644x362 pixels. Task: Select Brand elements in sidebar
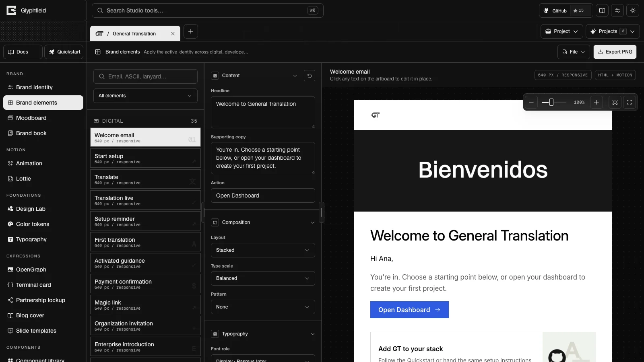pyautogui.click(x=43, y=103)
